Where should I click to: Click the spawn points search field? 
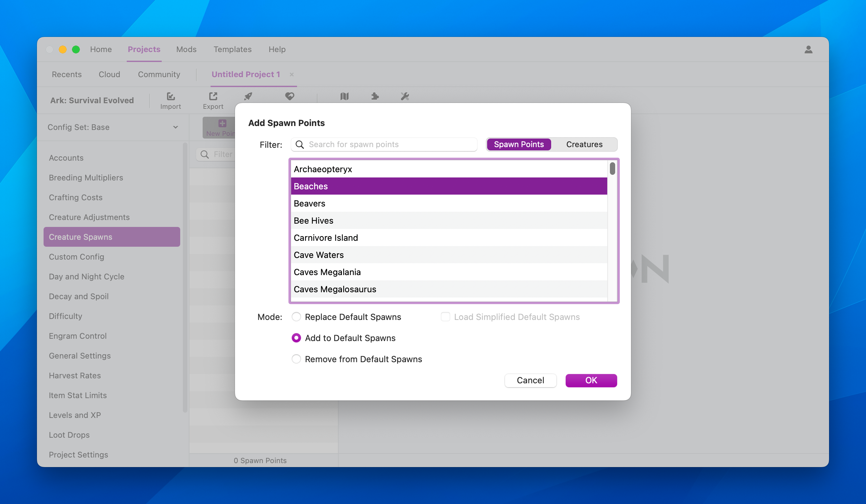(x=388, y=144)
